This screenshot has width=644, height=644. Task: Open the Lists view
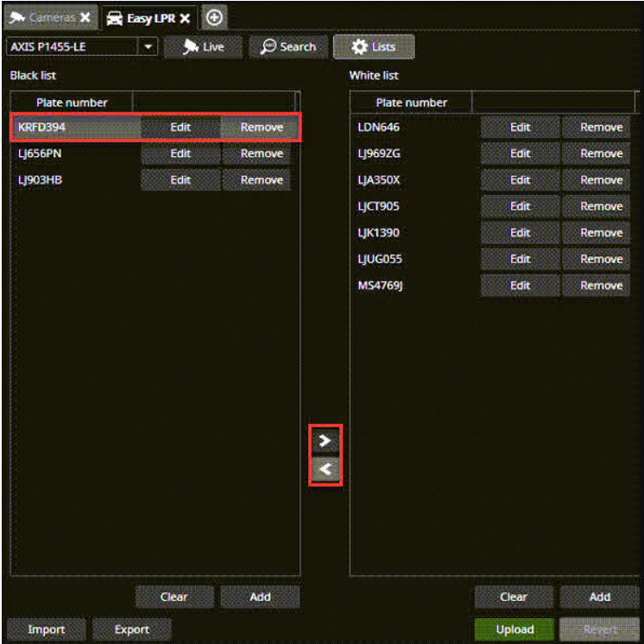(374, 47)
